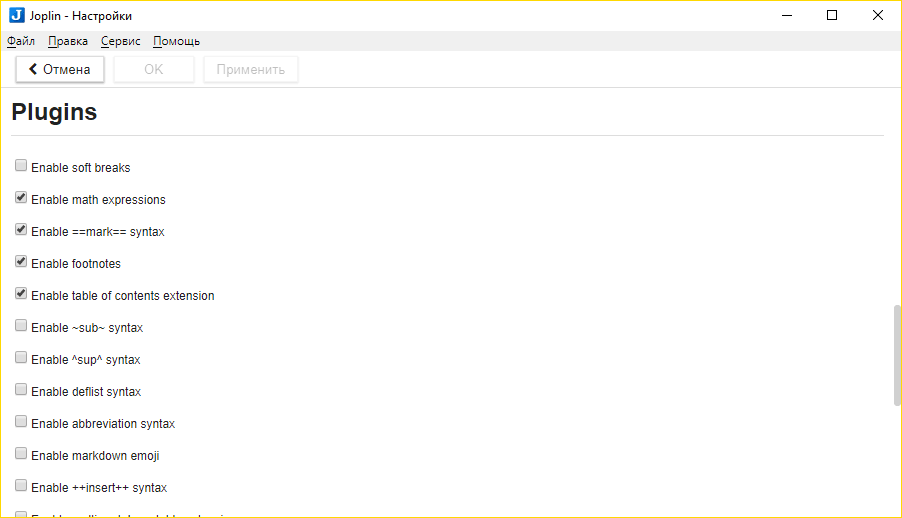Enable abbreviation syntax checkbox
The image size is (902, 518).
pyautogui.click(x=21, y=421)
